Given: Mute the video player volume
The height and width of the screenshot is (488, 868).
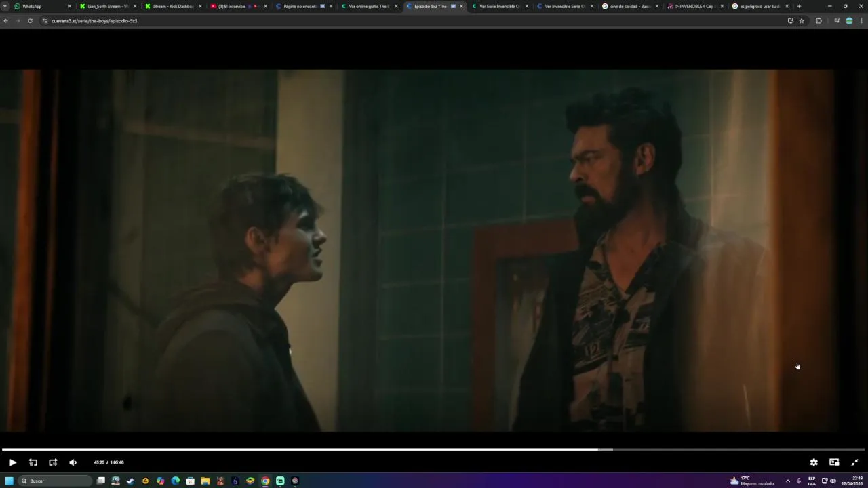Looking at the screenshot, I should [73, 462].
